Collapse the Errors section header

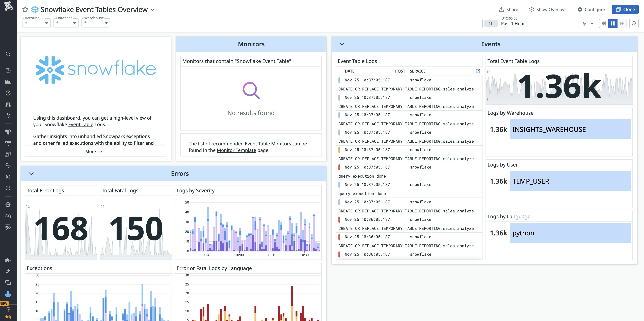pos(31,173)
